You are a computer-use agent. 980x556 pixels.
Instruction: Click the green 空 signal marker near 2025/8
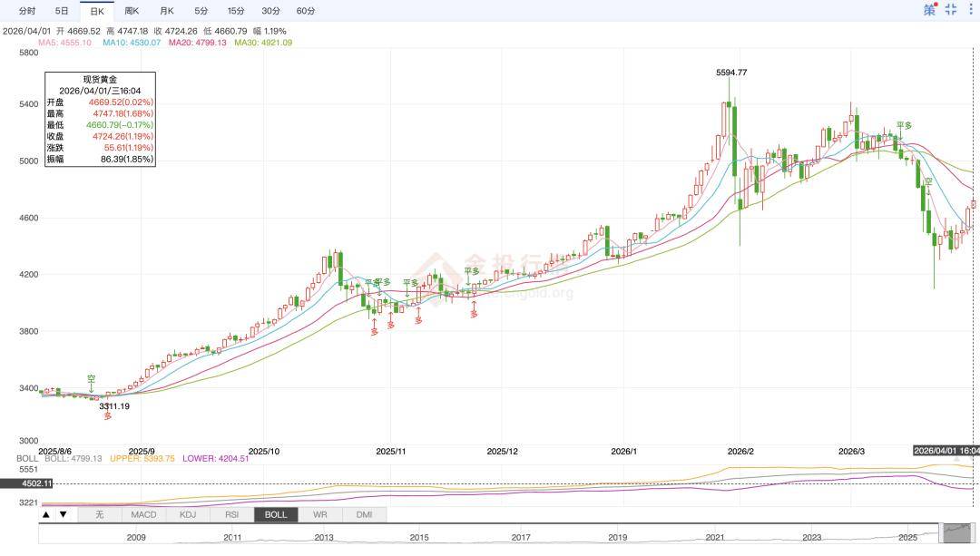[x=91, y=378]
